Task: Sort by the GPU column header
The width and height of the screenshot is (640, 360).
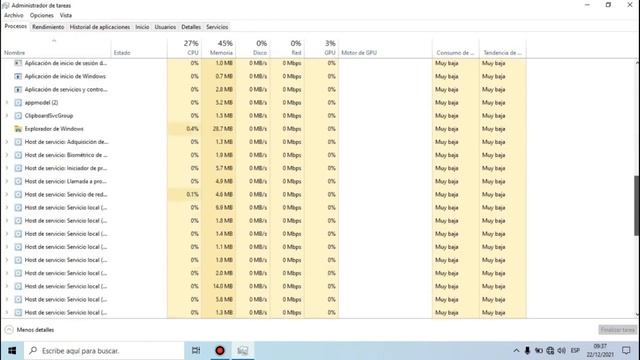Action: point(321,48)
